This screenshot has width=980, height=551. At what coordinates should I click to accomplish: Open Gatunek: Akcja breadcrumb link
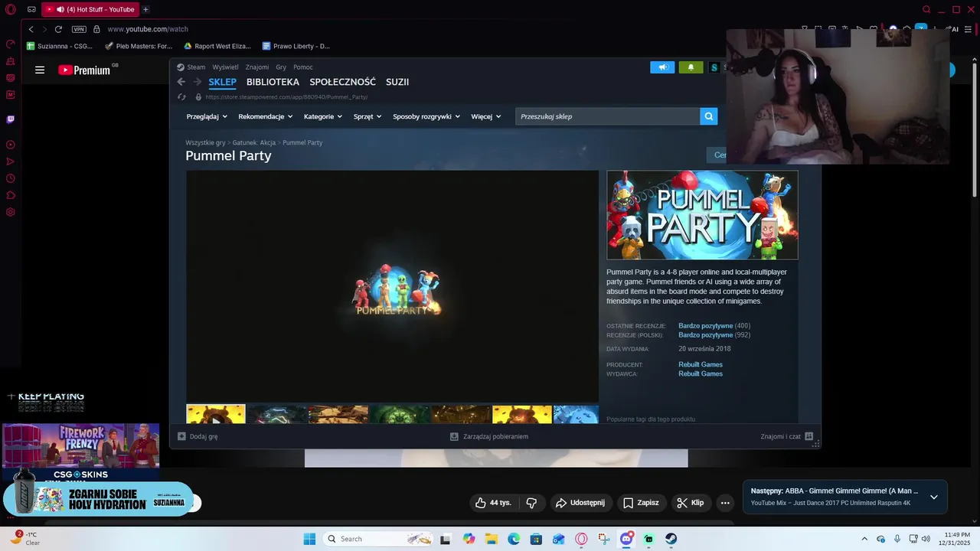coord(254,143)
